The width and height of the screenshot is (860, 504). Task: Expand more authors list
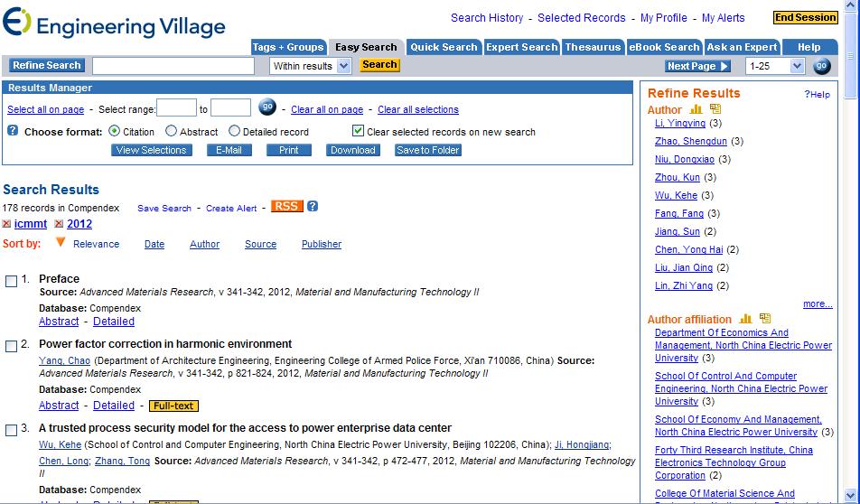pyautogui.click(x=817, y=303)
